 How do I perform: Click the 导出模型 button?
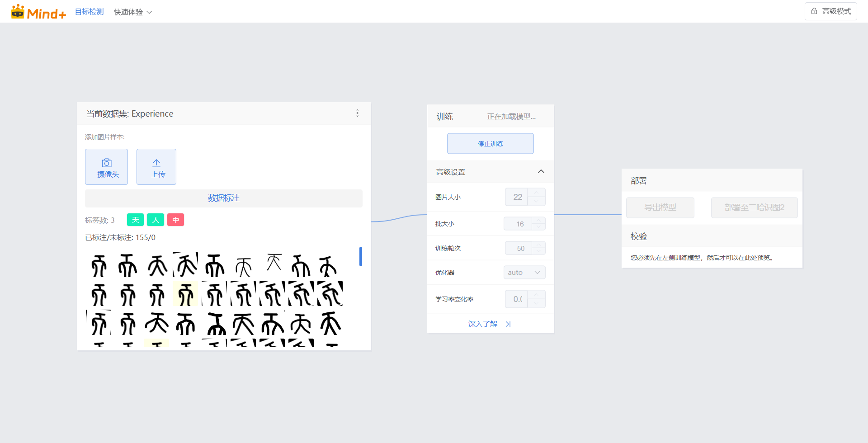tap(660, 207)
